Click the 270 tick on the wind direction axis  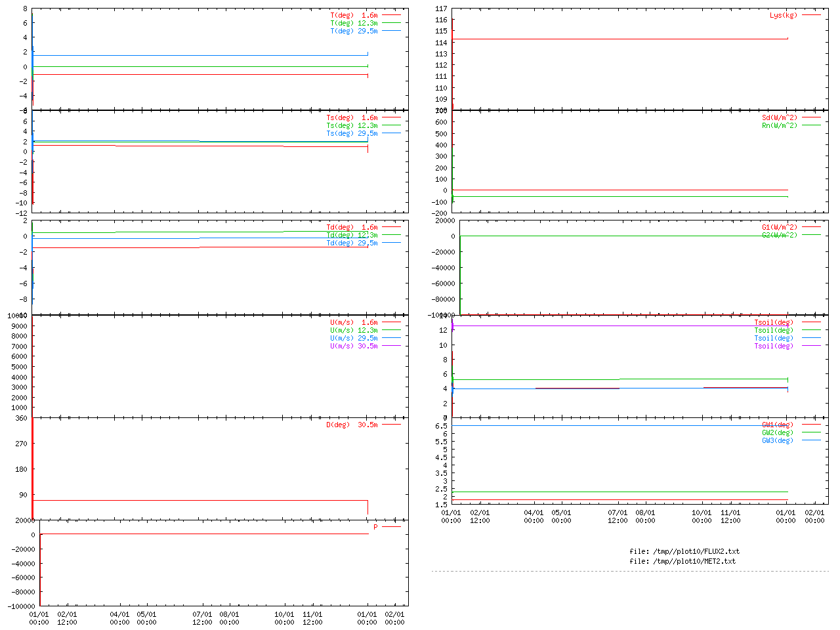(22, 444)
